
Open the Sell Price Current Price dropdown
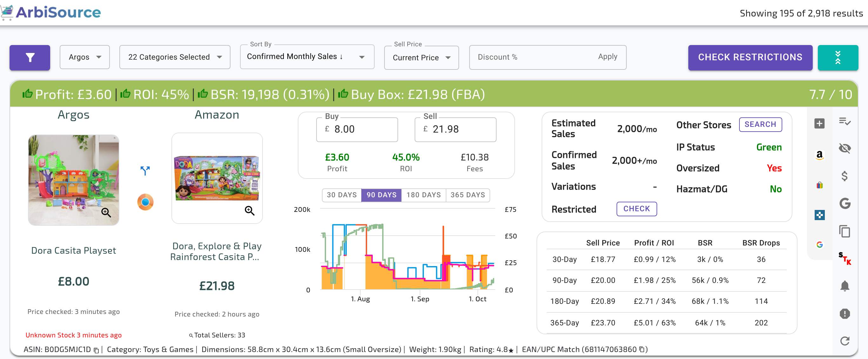(421, 57)
